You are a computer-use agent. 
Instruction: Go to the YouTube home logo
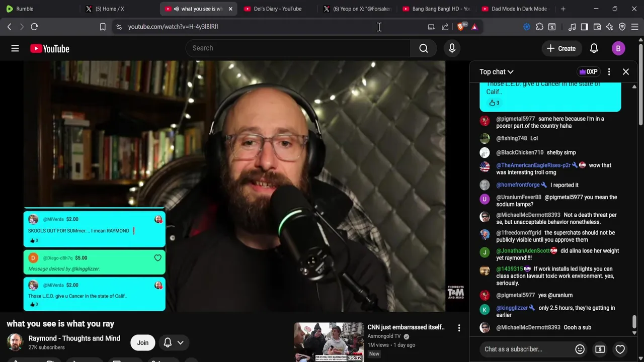[49, 48]
